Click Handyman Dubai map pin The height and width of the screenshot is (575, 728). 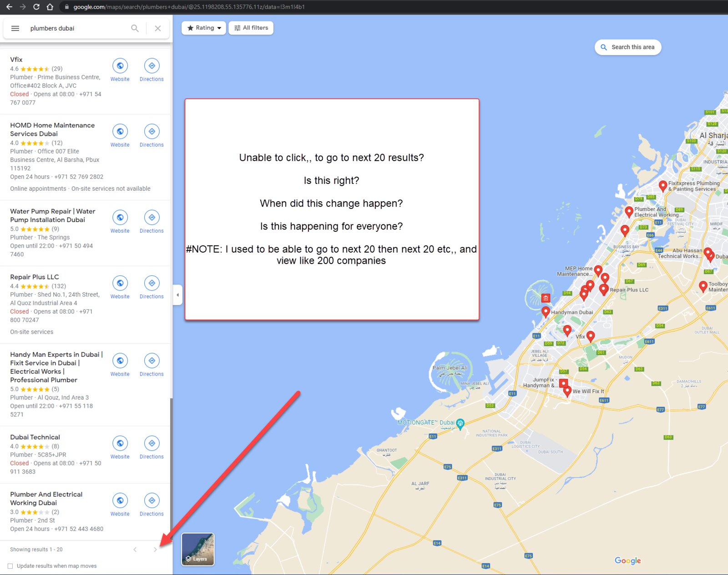pyautogui.click(x=546, y=311)
